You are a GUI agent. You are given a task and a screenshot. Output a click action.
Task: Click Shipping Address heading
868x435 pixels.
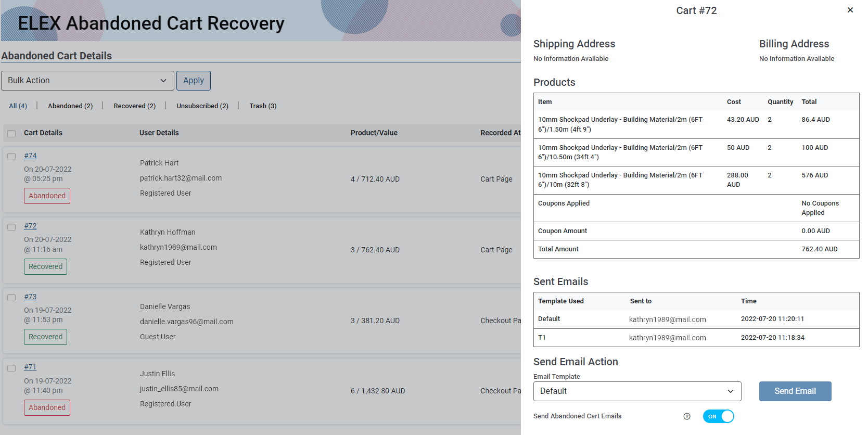[575, 44]
